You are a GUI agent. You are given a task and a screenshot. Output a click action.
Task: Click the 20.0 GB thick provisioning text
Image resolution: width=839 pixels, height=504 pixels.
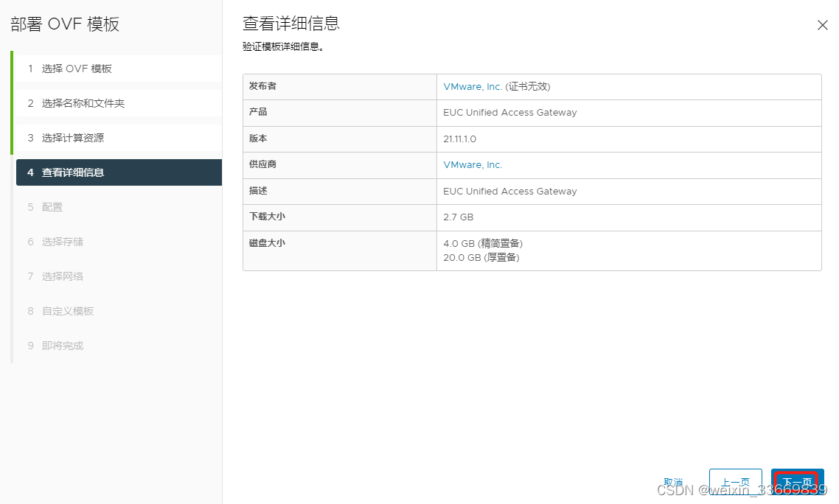coord(481,257)
